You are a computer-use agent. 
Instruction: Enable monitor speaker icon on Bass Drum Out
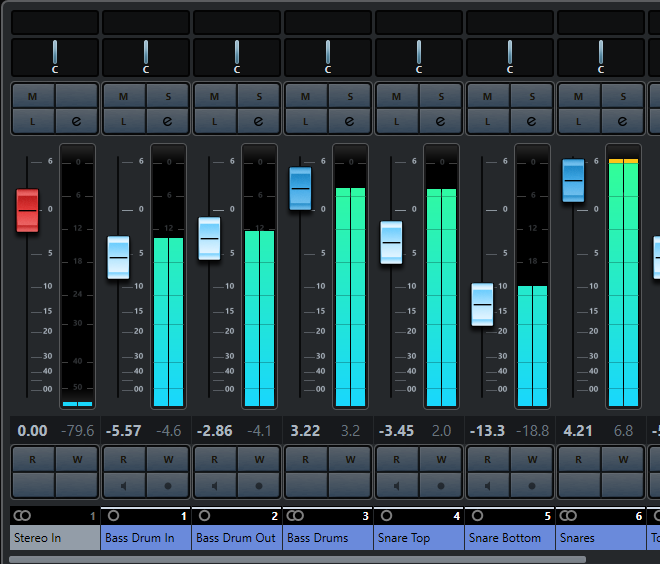215,485
